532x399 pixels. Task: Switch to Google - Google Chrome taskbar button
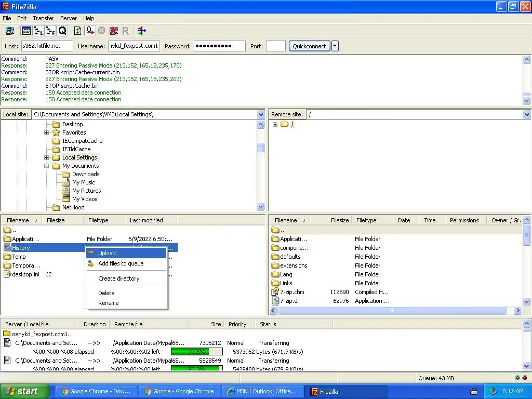(x=179, y=391)
